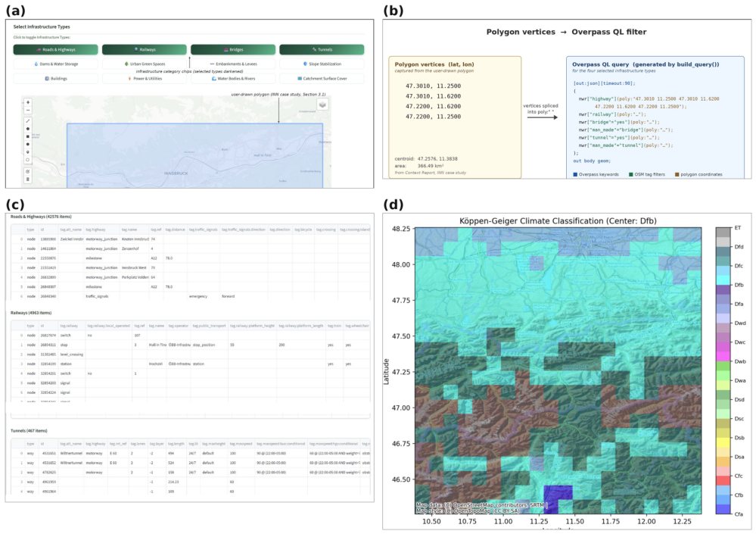Enable Slope Stabilization
Viewport: 756px width, 534px height.
click(322, 64)
